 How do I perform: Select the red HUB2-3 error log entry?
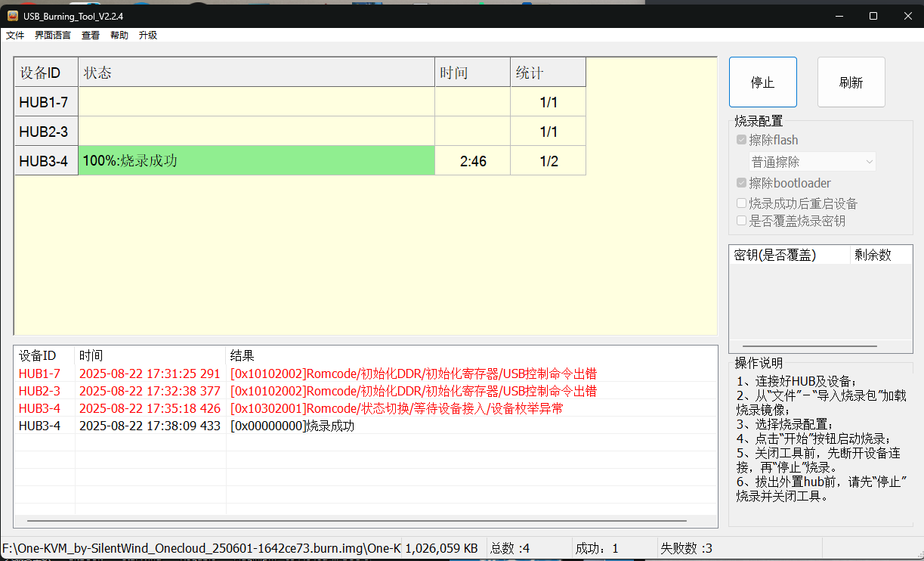227,391
